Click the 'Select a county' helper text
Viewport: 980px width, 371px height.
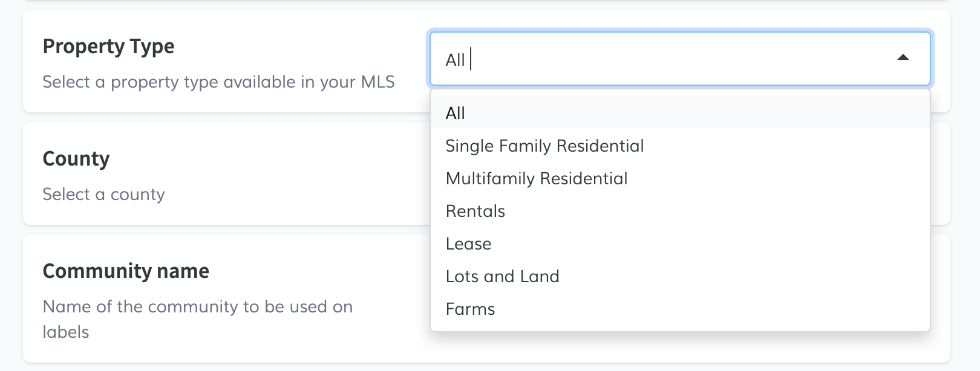click(x=103, y=194)
